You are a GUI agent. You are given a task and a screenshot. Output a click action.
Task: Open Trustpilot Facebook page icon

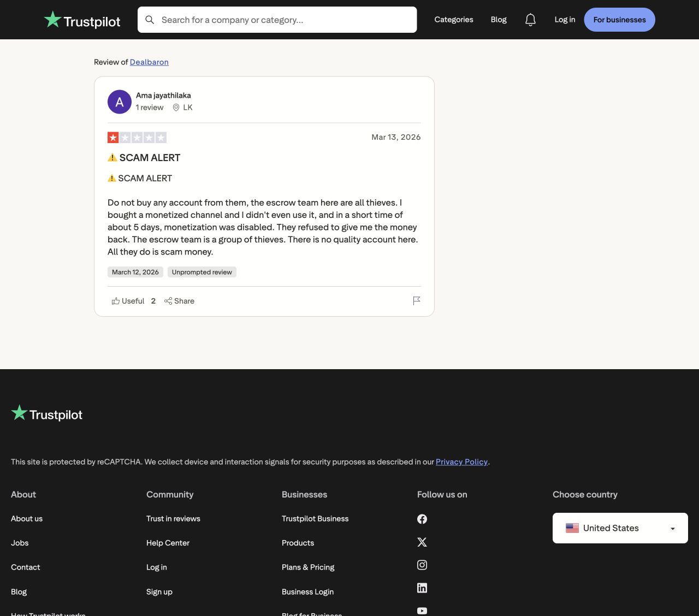pyautogui.click(x=422, y=519)
